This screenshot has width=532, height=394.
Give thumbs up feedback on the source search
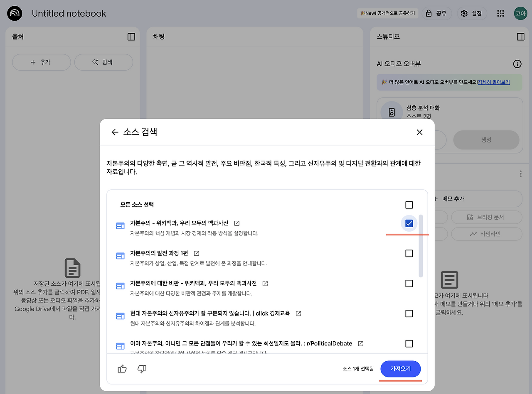point(122,369)
